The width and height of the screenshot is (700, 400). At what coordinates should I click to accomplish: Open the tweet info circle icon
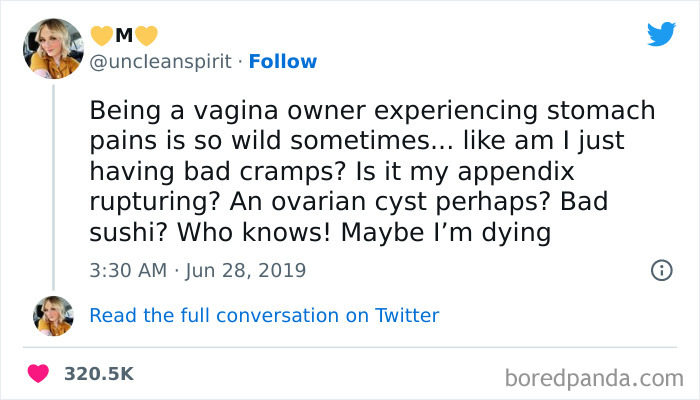tap(661, 270)
